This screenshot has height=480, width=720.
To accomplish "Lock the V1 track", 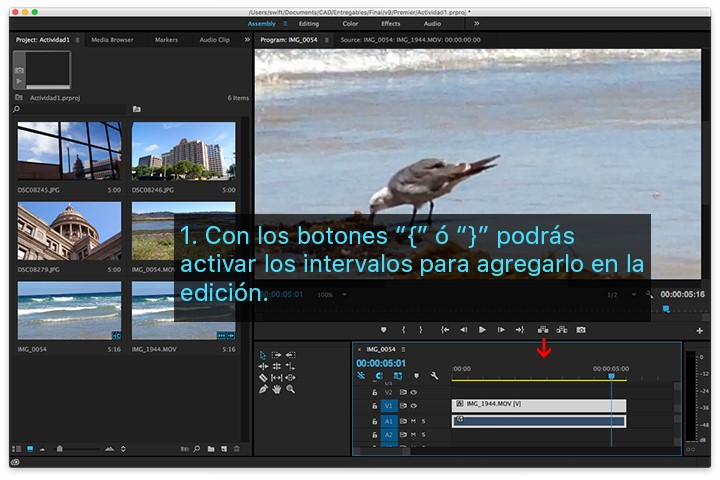I will click(x=374, y=406).
